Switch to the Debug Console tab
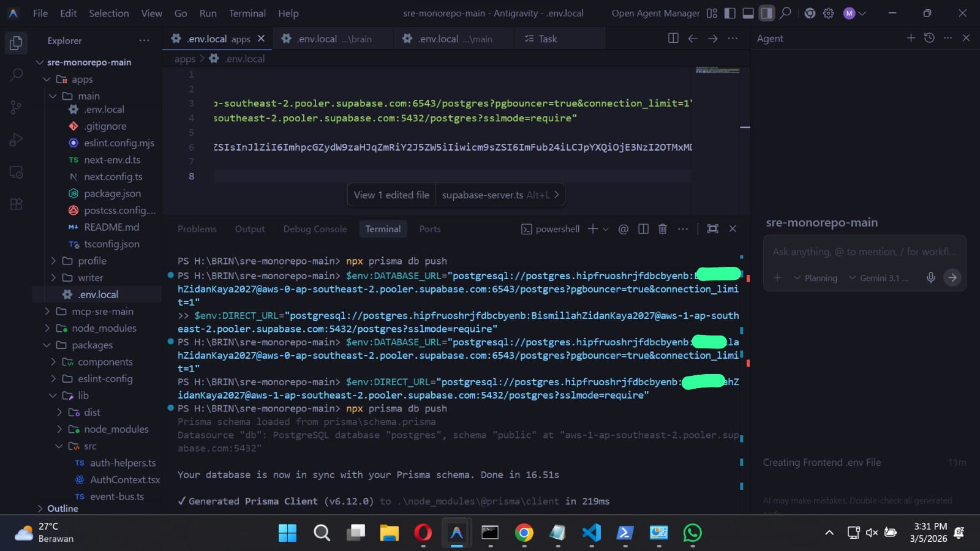 coord(315,229)
